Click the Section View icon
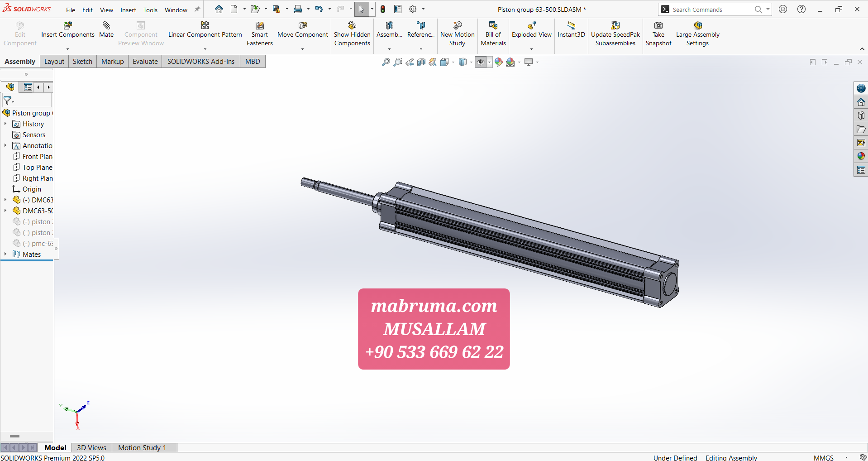 (421, 62)
